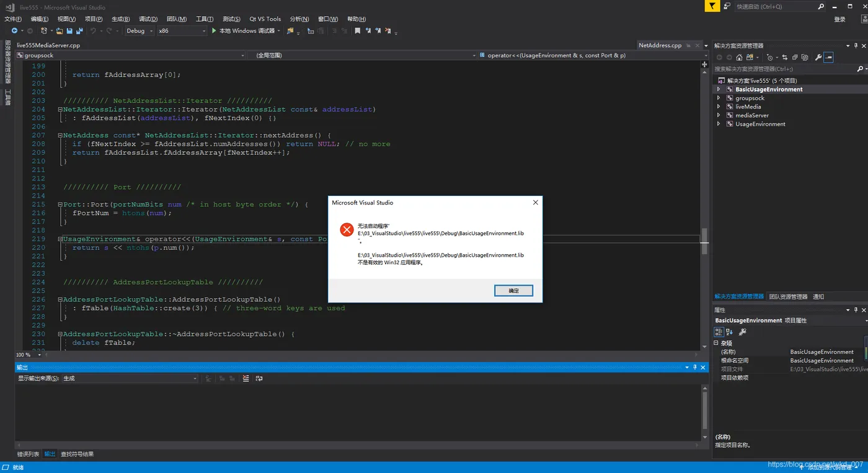The height and width of the screenshot is (473, 868).
Task: Open the 文件(F) menu
Action: tap(13, 19)
